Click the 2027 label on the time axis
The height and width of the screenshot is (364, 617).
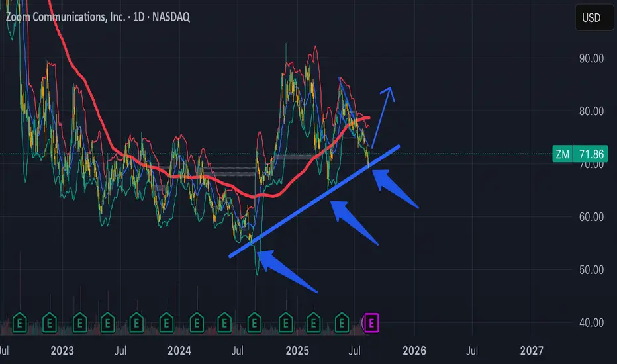(532, 351)
